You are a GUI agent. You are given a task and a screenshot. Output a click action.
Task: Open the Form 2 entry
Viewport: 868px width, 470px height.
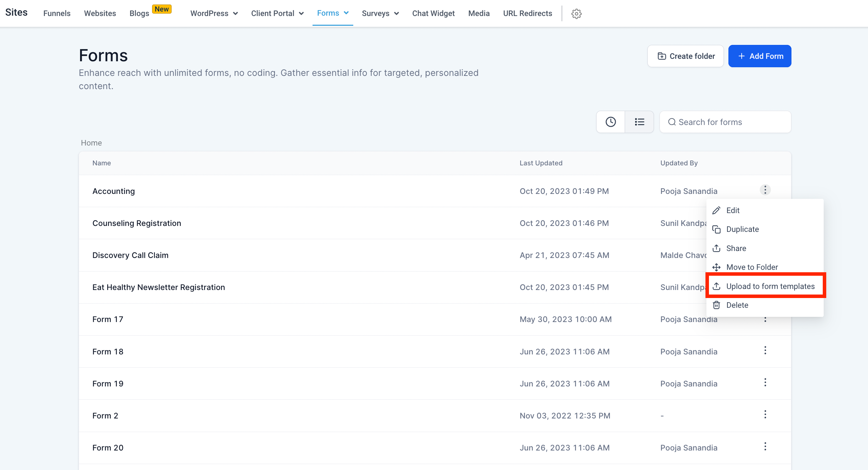(x=105, y=416)
